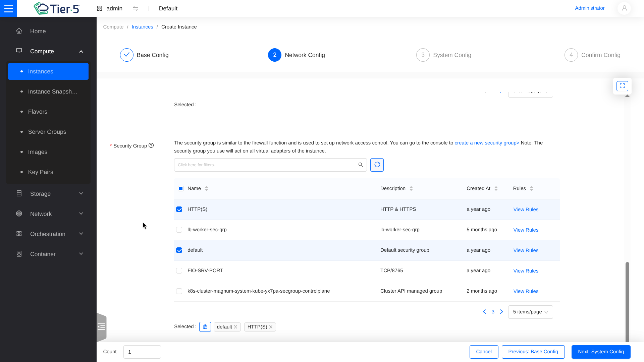The width and height of the screenshot is (644, 362).
Task: Open the 5 items/page dropdown
Action: 530,312
